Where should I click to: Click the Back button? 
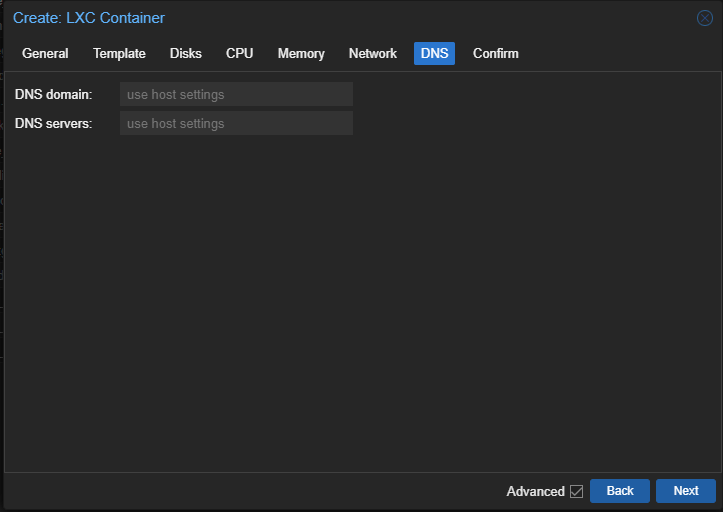pyautogui.click(x=620, y=491)
